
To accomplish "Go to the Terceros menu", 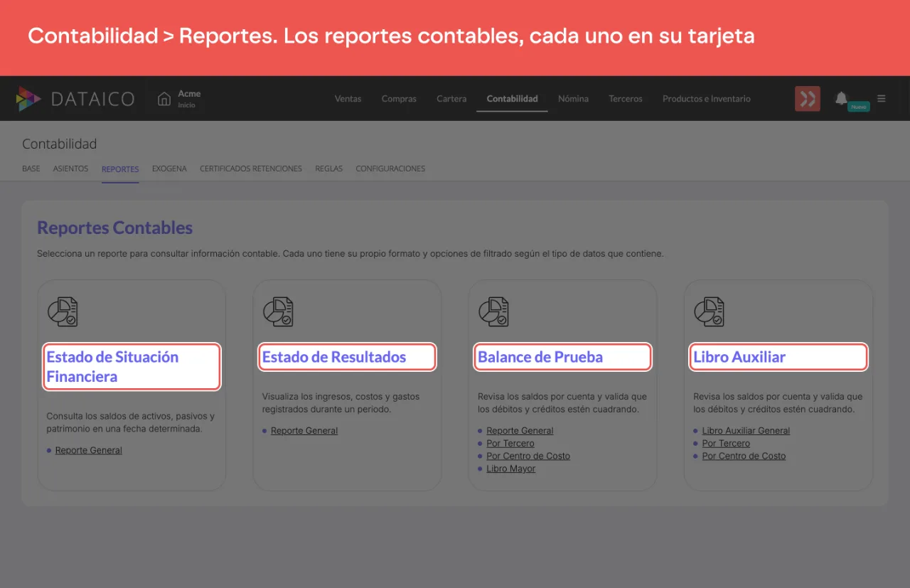I will (626, 99).
